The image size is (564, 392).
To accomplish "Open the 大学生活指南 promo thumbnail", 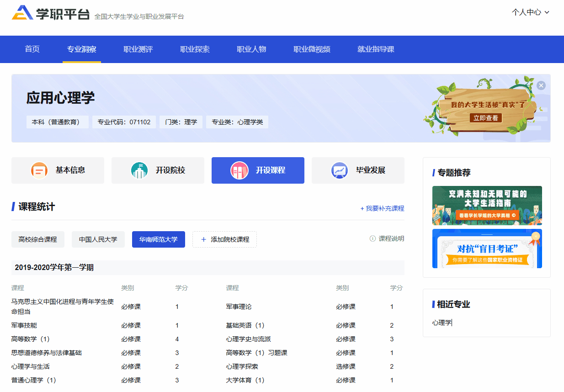I will click(486, 206).
